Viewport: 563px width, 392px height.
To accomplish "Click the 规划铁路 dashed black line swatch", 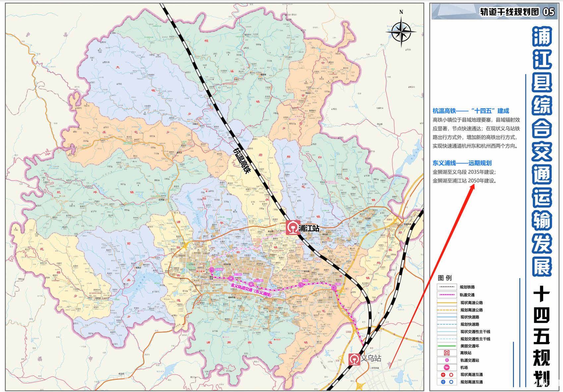I will pos(447,287).
